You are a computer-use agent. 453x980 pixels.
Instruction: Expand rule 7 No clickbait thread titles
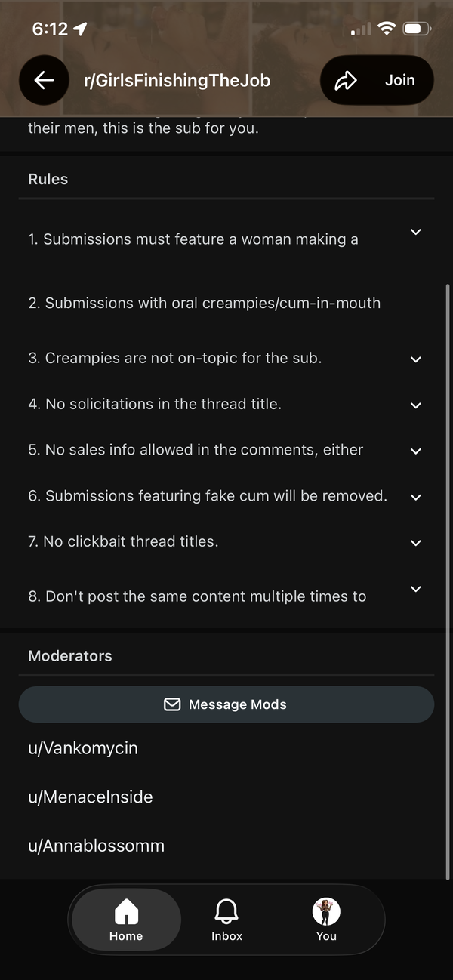coord(415,543)
